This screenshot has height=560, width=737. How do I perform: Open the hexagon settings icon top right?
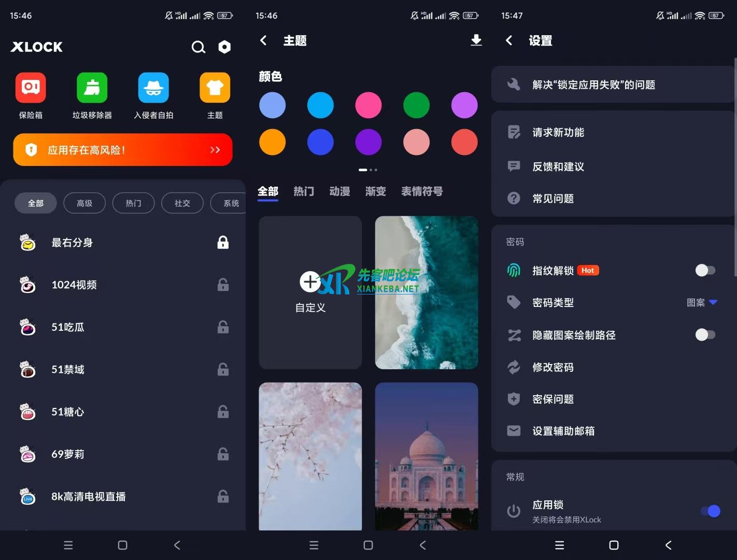click(224, 47)
